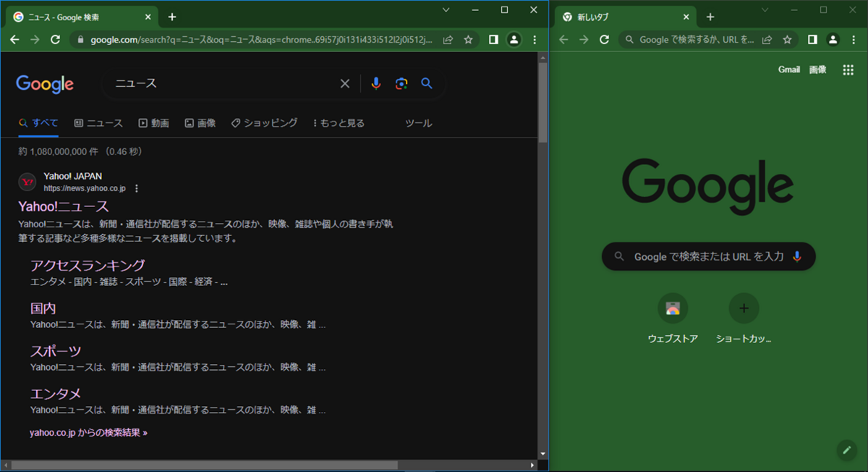Open ウェブストア shortcut tile
868x472 pixels.
click(x=673, y=319)
